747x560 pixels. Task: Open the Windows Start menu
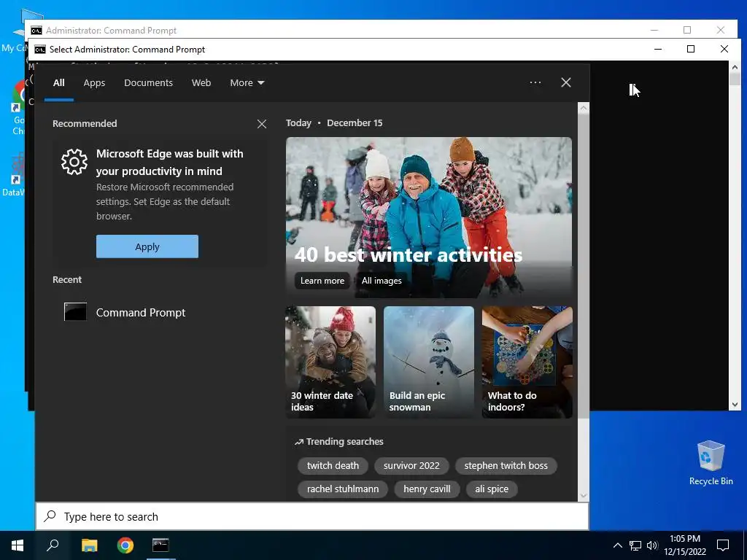tap(18, 545)
